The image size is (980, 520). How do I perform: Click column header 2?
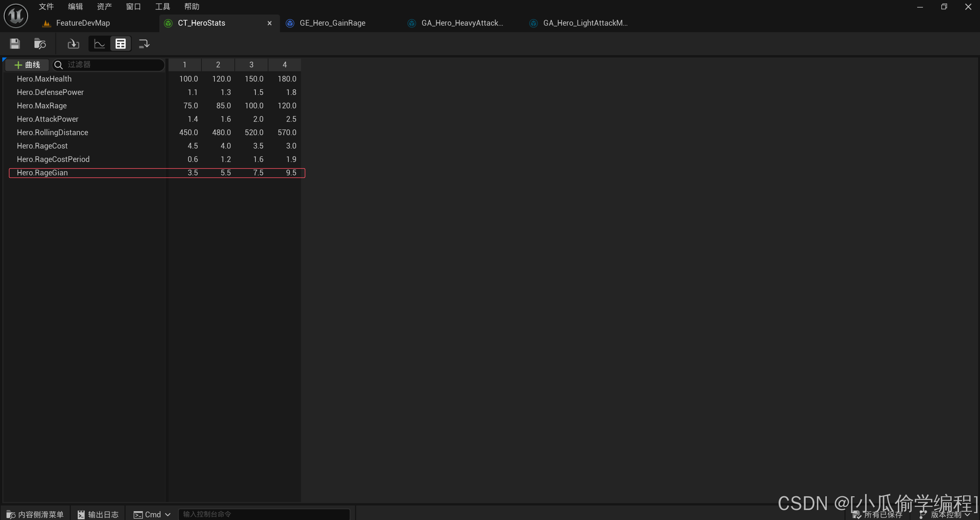point(218,65)
